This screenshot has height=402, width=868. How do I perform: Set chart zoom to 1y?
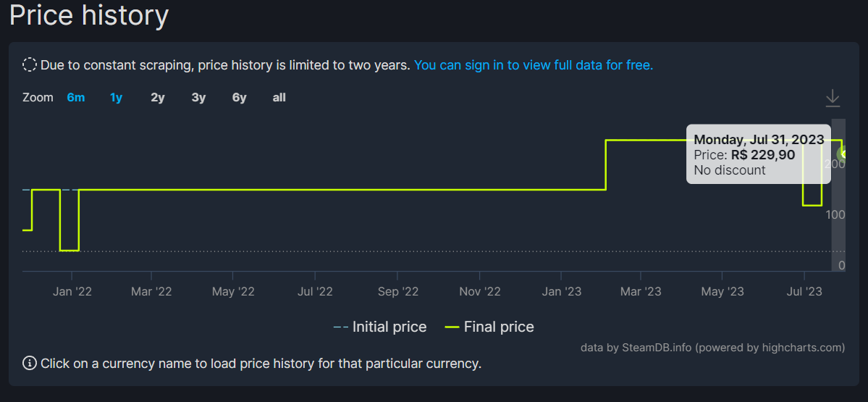click(117, 98)
